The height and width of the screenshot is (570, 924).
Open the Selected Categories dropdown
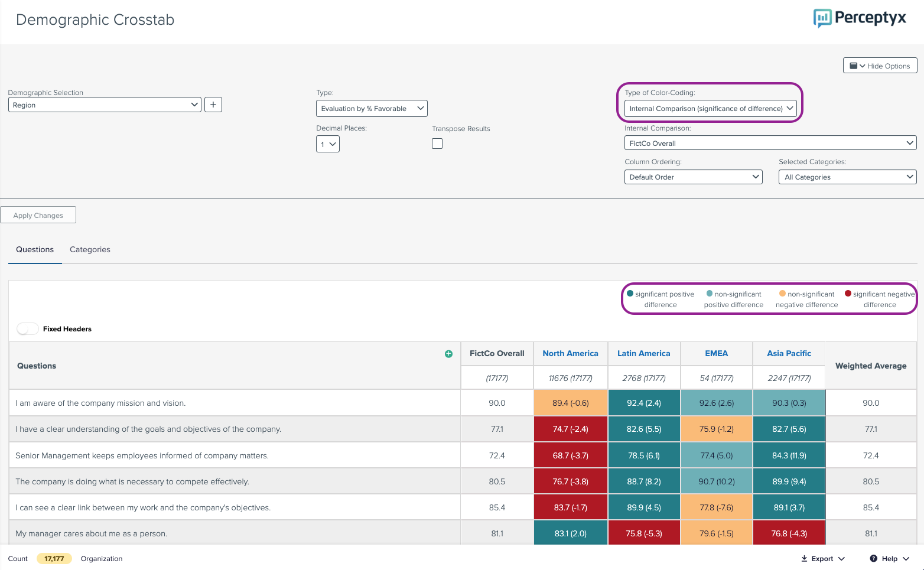pyautogui.click(x=848, y=177)
